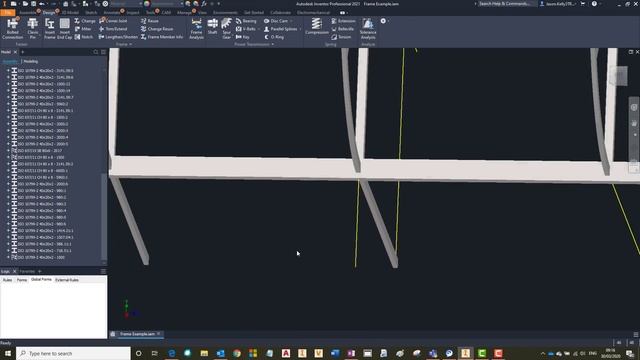
Task: Open the Compression spring tool
Action: tap(317, 27)
